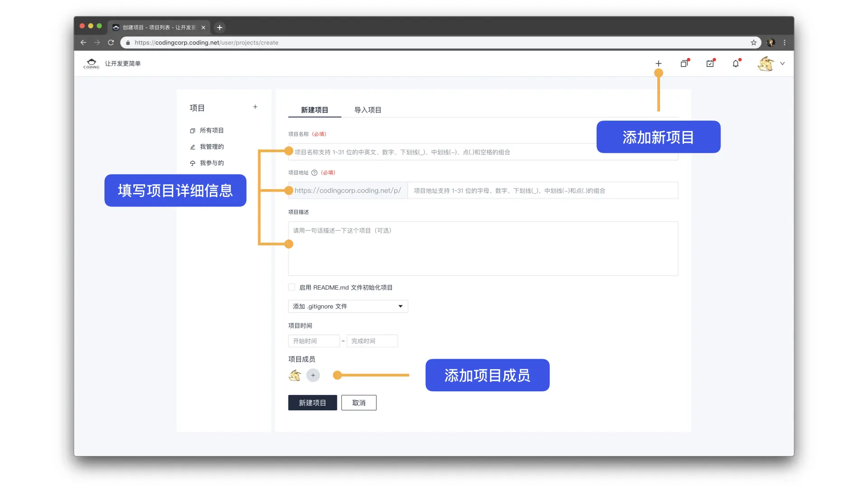Open the projects switcher icon in top bar
Image resolution: width=868 pixels, height=488 pixels.
click(684, 63)
